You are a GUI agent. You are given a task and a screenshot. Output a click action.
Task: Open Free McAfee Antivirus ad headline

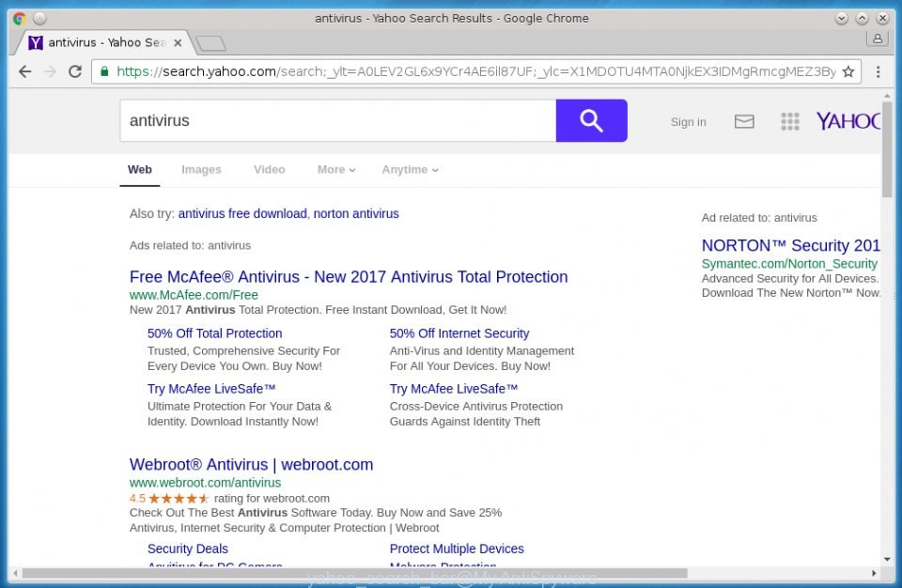(349, 277)
